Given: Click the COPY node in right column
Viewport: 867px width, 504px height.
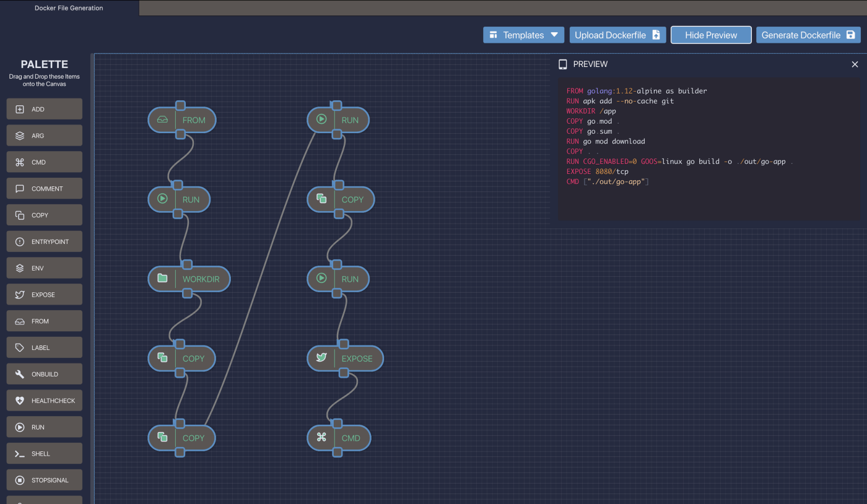Looking at the screenshot, I should click(341, 199).
